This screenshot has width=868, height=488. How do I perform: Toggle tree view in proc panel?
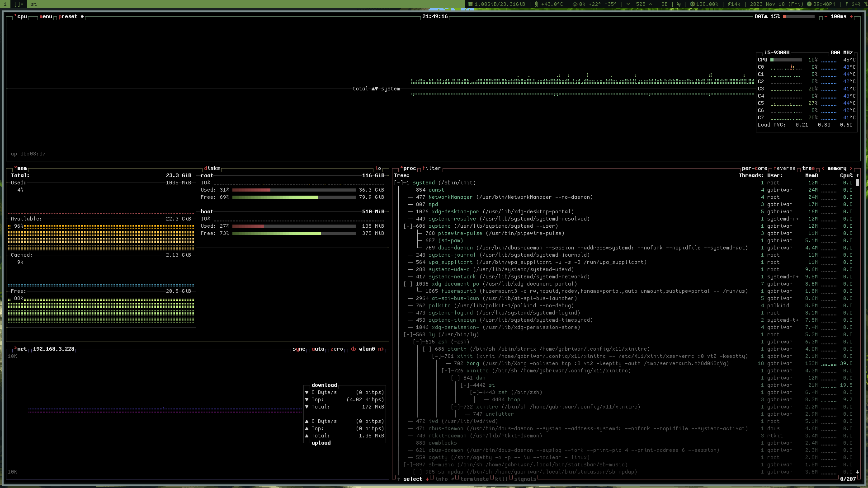[808, 168]
